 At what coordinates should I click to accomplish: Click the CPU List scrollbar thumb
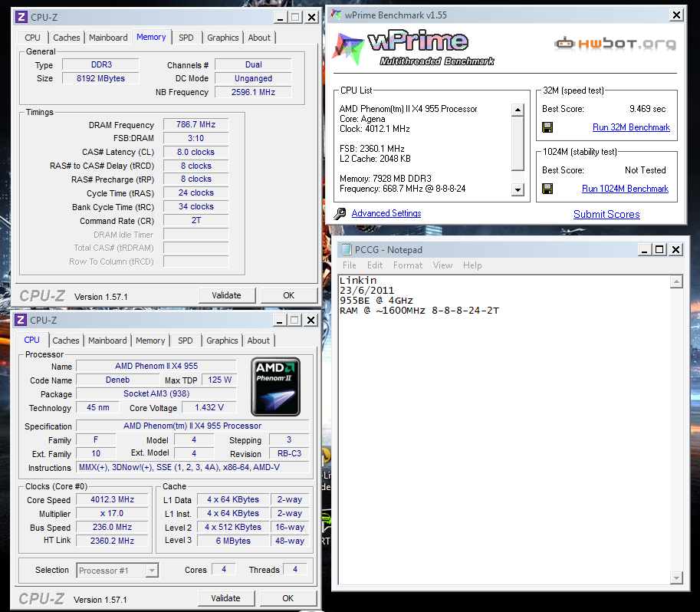(x=518, y=144)
